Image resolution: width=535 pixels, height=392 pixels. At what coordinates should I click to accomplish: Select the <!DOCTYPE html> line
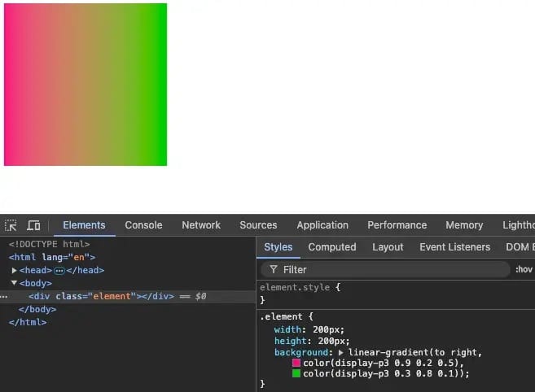pyautogui.click(x=49, y=244)
